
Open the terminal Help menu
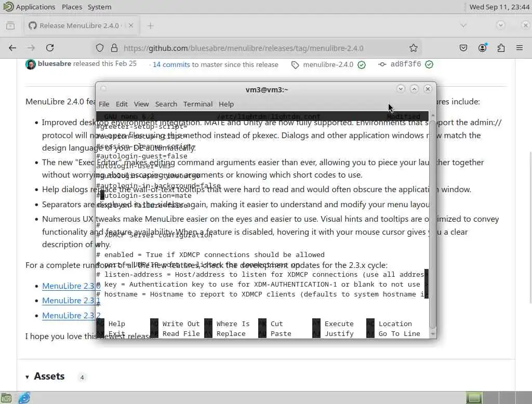[x=226, y=104]
